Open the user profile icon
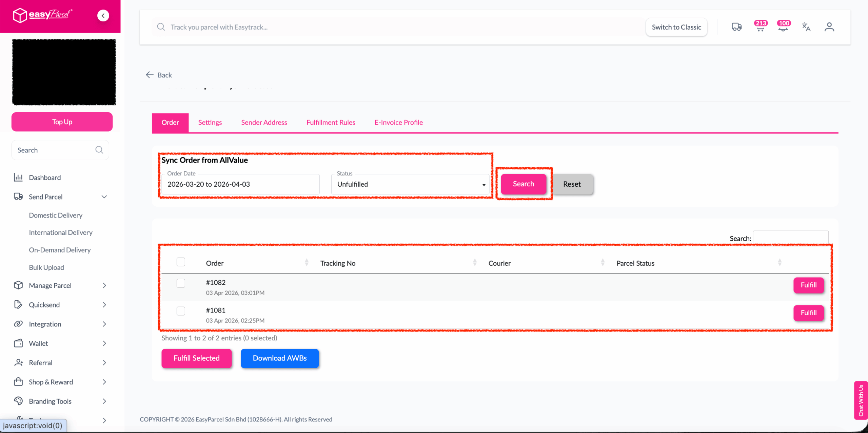868x433 pixels. coord(829,27)
